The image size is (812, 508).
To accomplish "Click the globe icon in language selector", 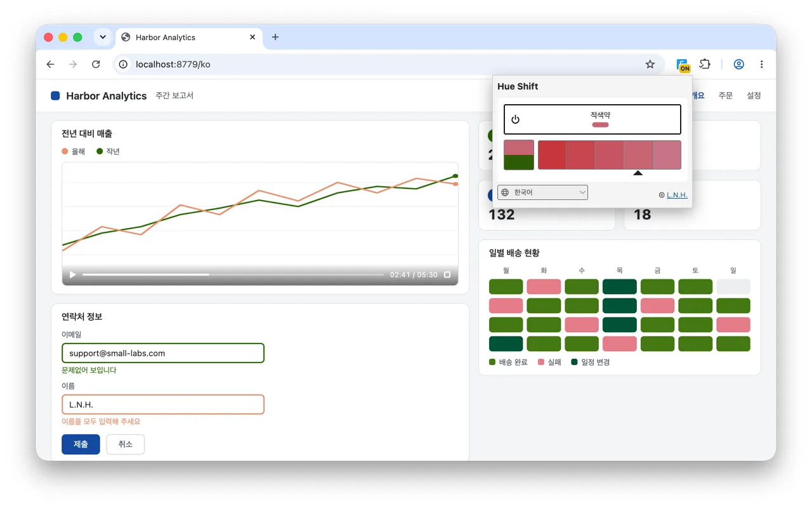I will pyautogui.click(x=505, y=192).
